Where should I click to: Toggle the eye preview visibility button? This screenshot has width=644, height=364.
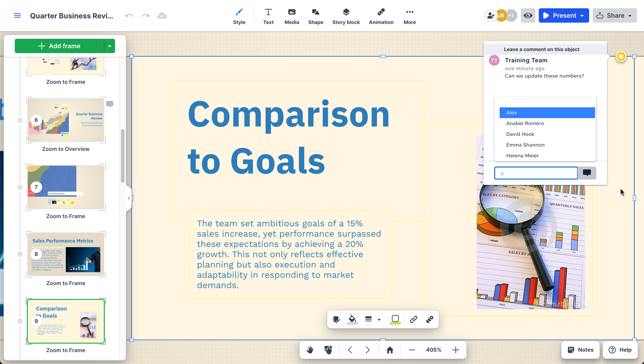[x=528, y=15]
